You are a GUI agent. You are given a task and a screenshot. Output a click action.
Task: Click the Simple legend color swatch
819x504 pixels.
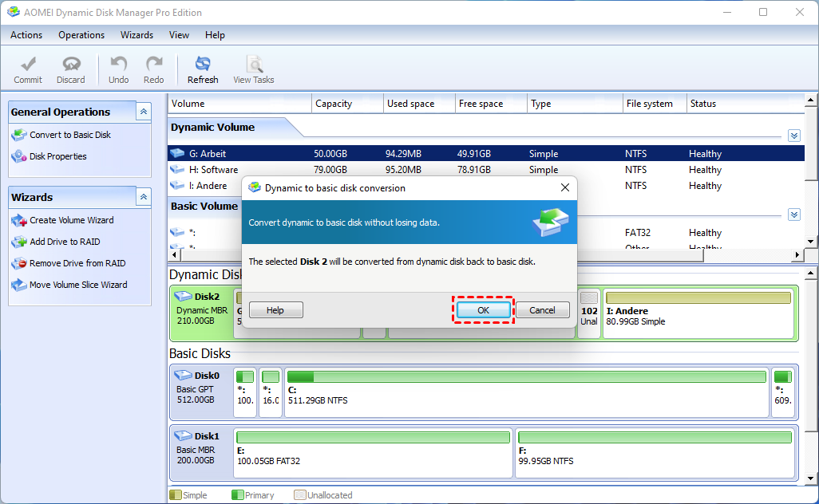pyautogui.click(x=176, y=494)
